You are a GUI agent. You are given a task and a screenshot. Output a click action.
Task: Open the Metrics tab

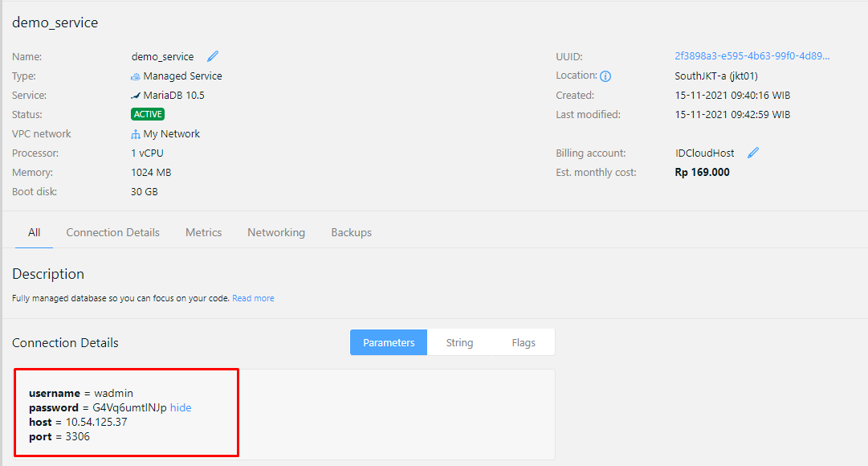pyautogui.click(x=203, y=232)
